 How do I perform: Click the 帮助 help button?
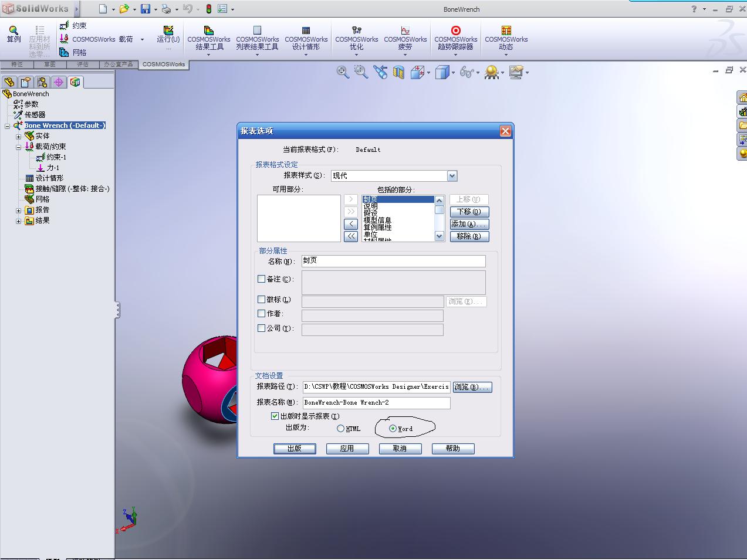(x=453, y=449)
